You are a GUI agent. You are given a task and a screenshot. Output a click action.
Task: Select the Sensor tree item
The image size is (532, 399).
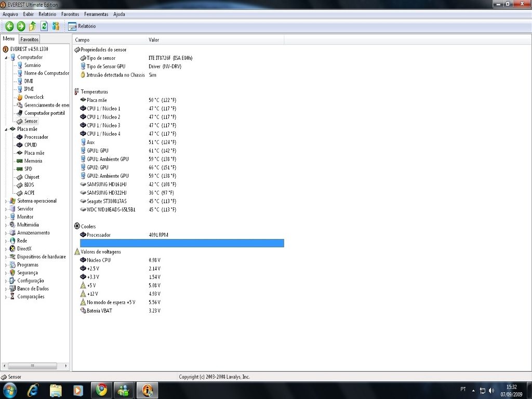[x=31, y=121]
